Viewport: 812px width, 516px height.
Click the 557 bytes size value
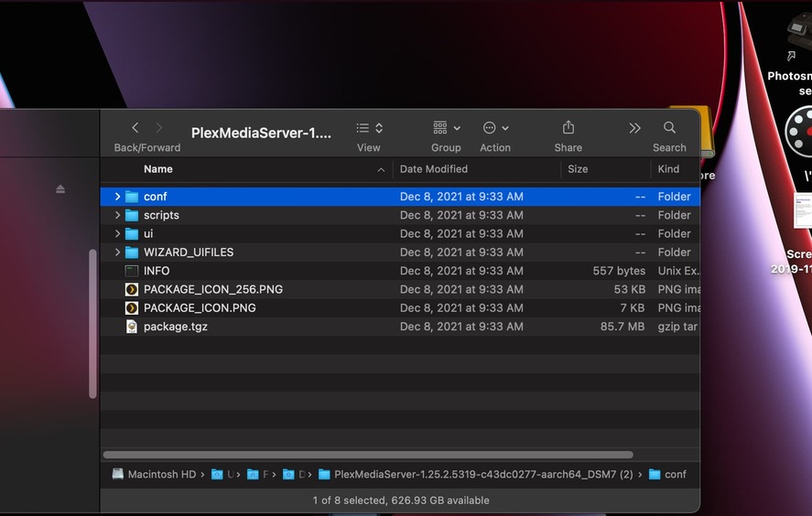tap(620, 271)
